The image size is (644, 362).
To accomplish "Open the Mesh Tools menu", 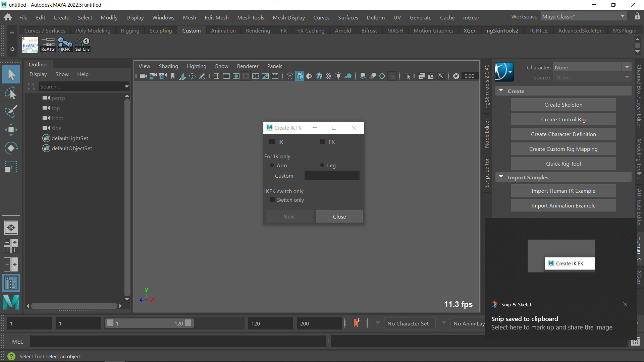I will pyautogui.click(x=251, y=17).
